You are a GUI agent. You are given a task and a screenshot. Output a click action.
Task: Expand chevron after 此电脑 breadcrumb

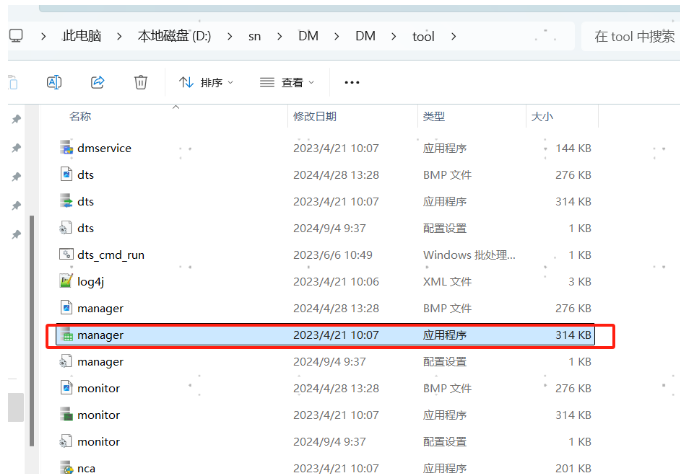click(x=119, y=36)
